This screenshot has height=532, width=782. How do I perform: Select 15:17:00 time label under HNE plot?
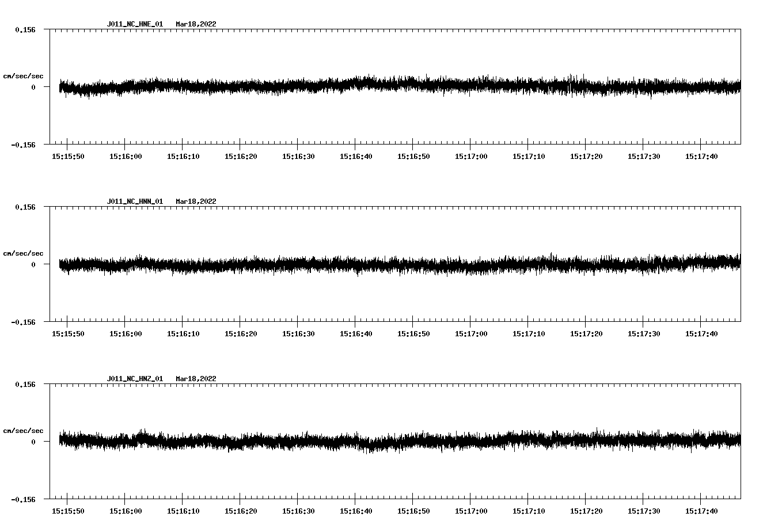click(x=471, y=157)
